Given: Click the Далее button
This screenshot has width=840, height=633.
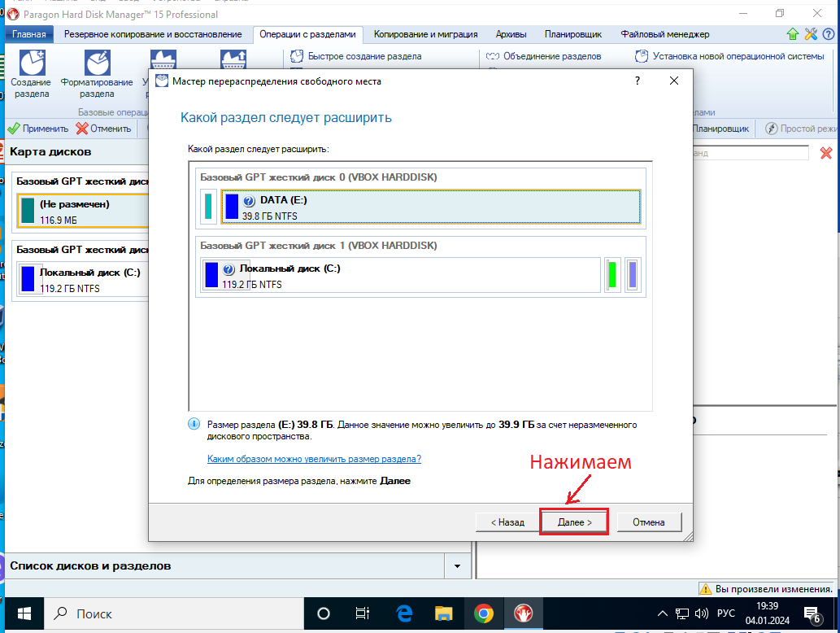Looking at the screenshot, I should click(x=574, y=522).
